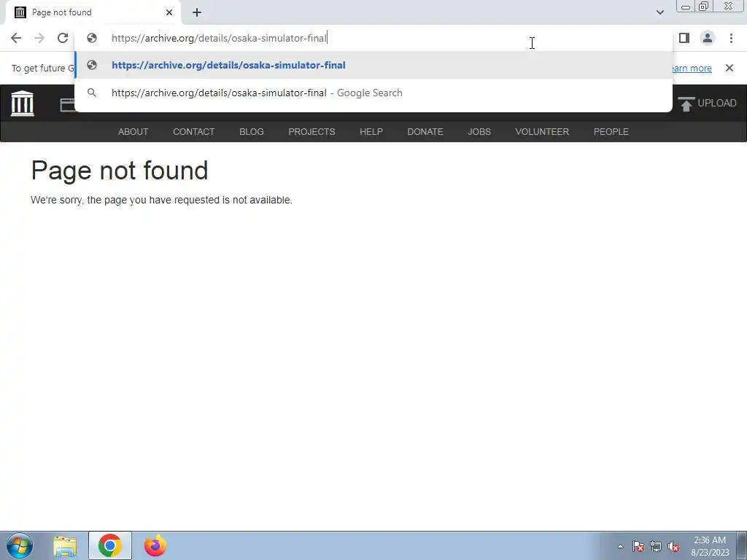Open Windows Explorer from the taskbar
747x560 pixels.
(x=65, y=546)
